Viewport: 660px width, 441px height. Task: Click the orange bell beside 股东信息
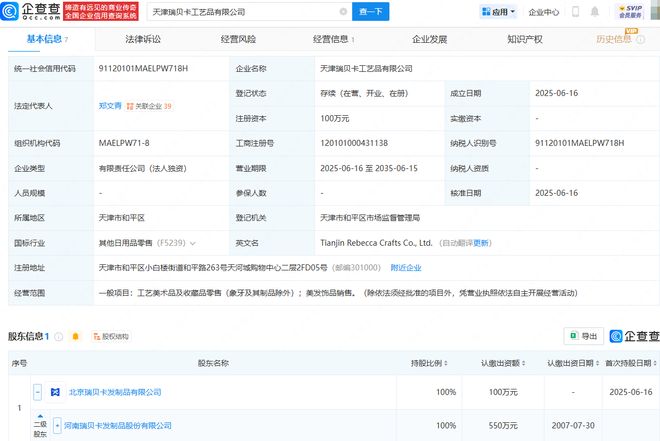click(75, 336)
